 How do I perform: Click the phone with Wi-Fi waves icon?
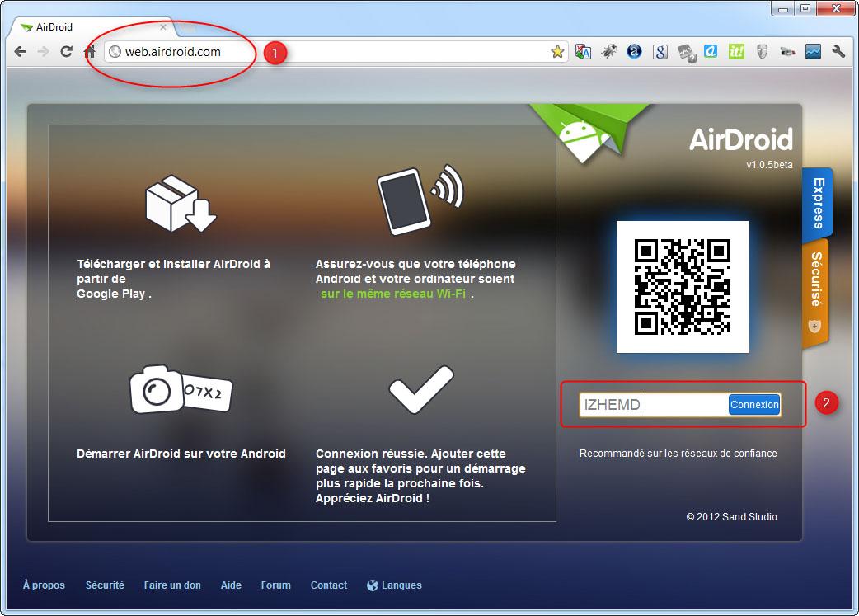tap(420, 199)
